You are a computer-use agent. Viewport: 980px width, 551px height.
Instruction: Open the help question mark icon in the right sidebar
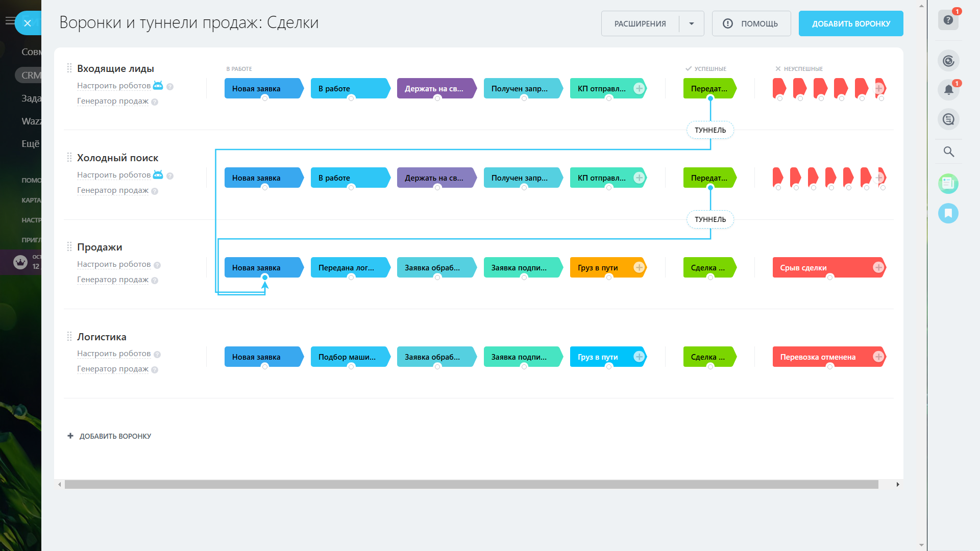(x=948, y=20)
